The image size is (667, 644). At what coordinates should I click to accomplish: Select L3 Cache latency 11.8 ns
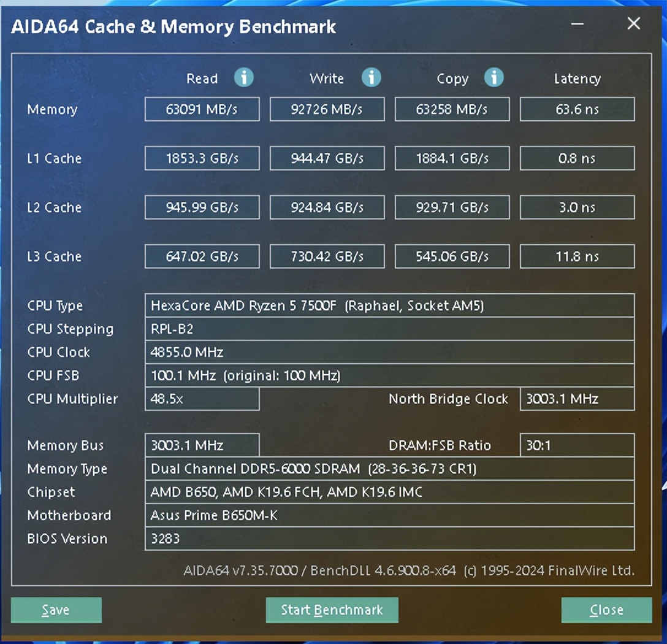tap(577, 256)
